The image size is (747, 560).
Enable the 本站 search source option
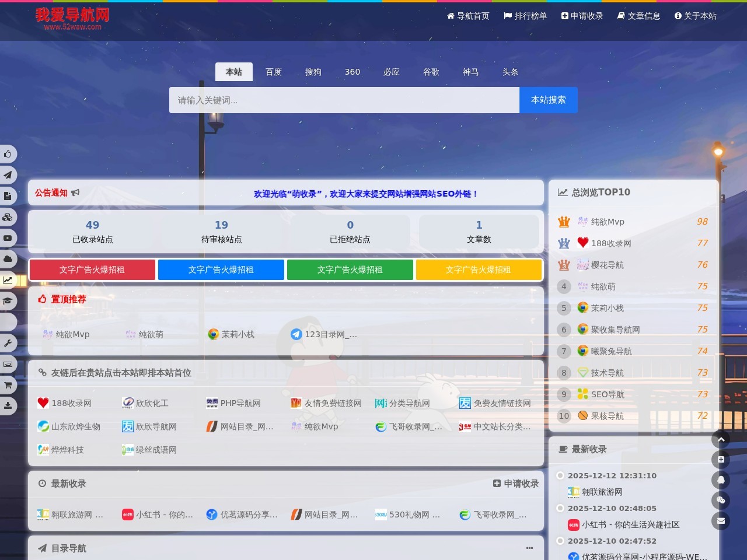(x=233, y=72)
